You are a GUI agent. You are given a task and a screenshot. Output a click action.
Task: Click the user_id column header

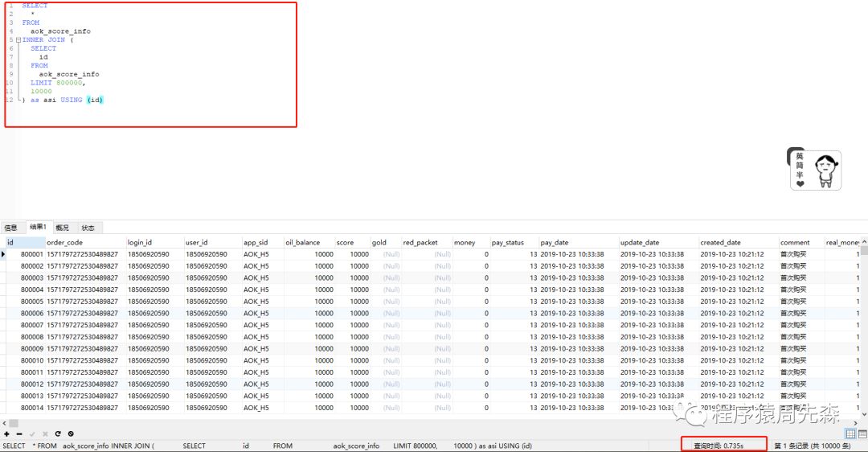coord(213,242)
